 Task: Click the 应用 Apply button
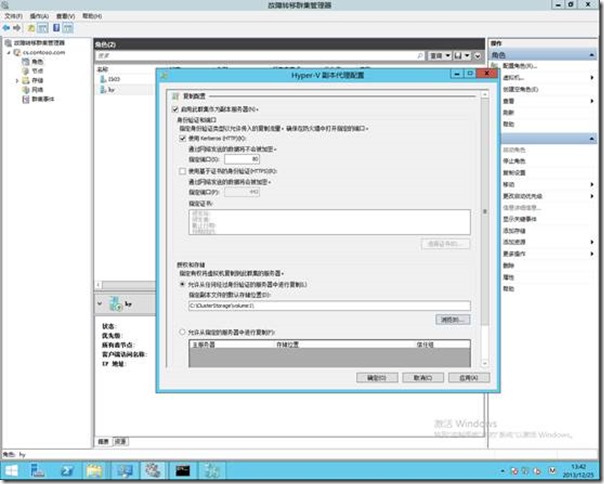pyautogui.click(x=469, y=378)
